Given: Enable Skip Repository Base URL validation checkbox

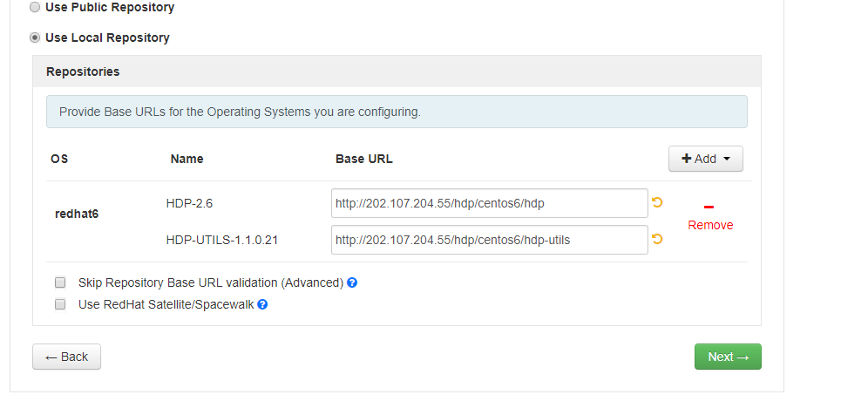Looking at the screenshot, I should coord(60,282).
